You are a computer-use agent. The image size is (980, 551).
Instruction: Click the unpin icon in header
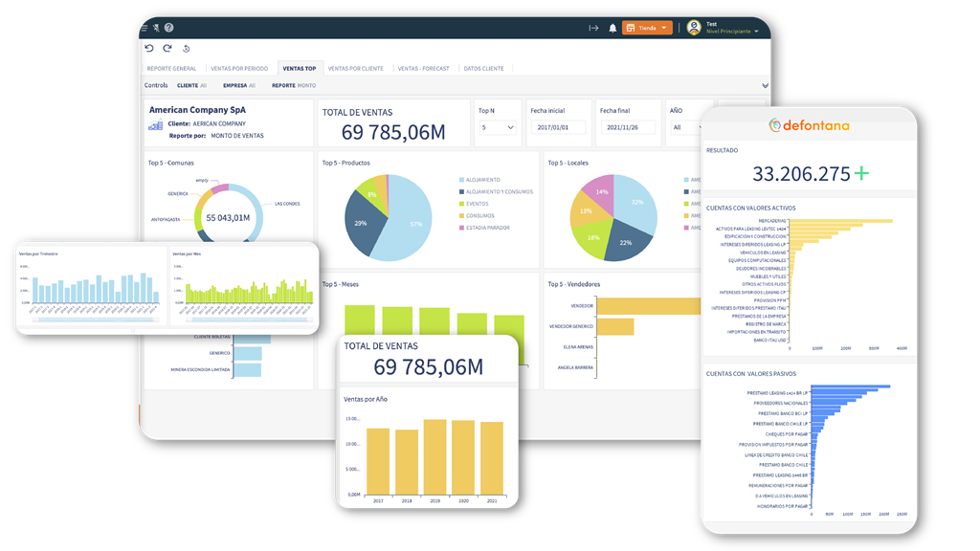pyautogui.click(x=156, y=28)
